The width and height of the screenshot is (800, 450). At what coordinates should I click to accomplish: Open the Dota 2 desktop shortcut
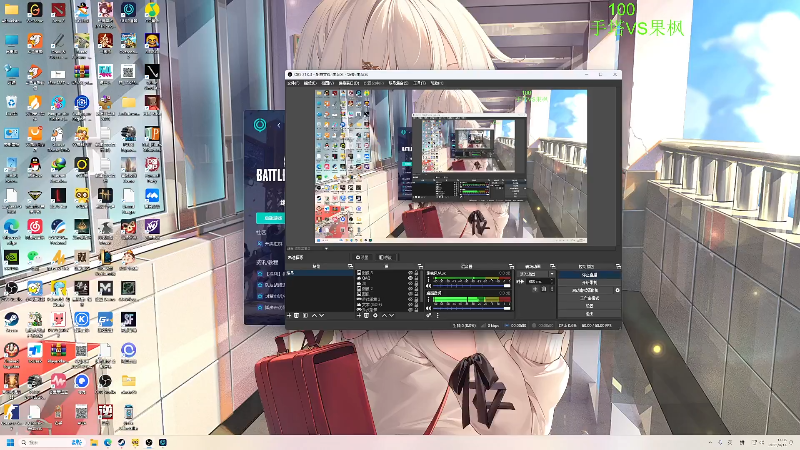pyautogui.click(x=58, y=10)
